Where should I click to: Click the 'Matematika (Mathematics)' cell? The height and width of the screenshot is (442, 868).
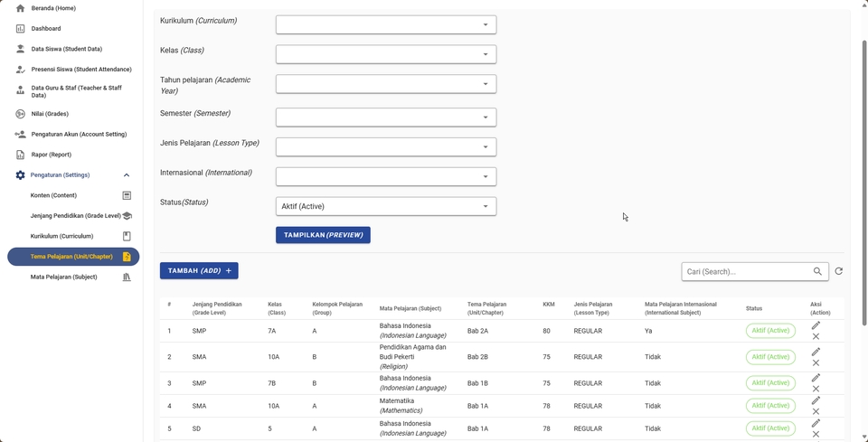pyautogui.click(x=401, y=406)
